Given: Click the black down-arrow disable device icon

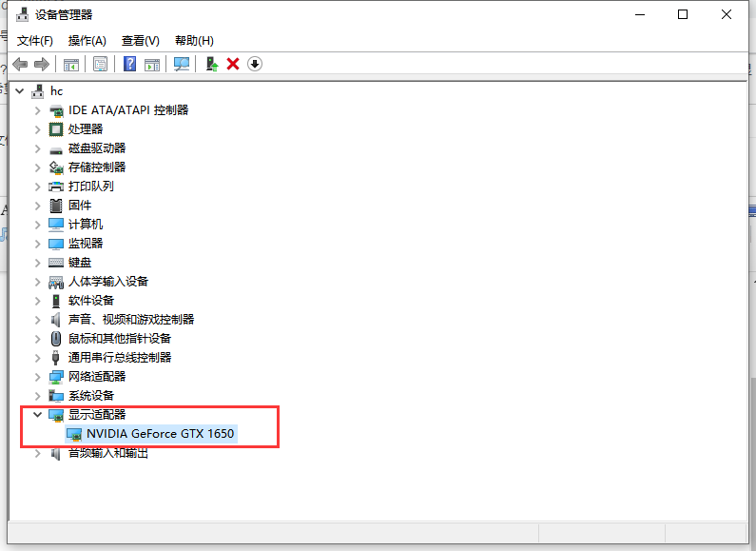Looking at the screenshot, I should [x=254, y=64].
